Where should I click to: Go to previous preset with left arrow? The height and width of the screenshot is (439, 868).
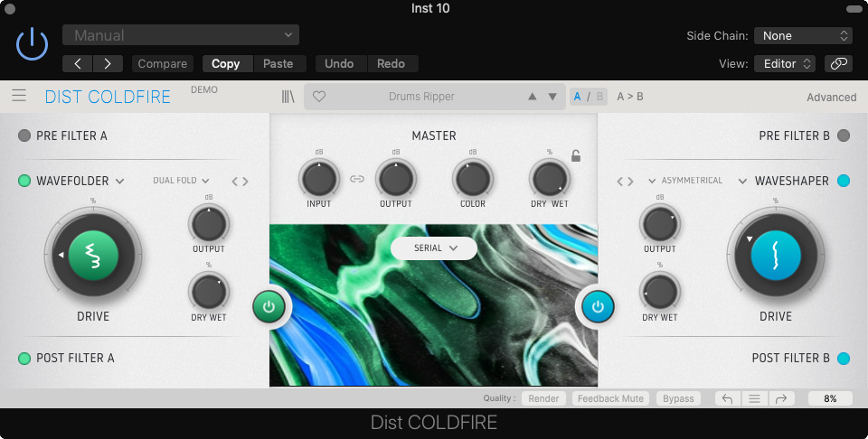(78, 63)
